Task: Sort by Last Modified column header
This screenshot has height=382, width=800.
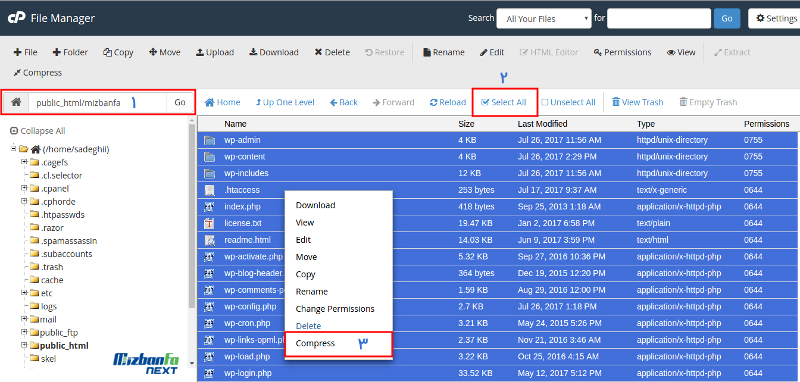Action: click(542, 124)
